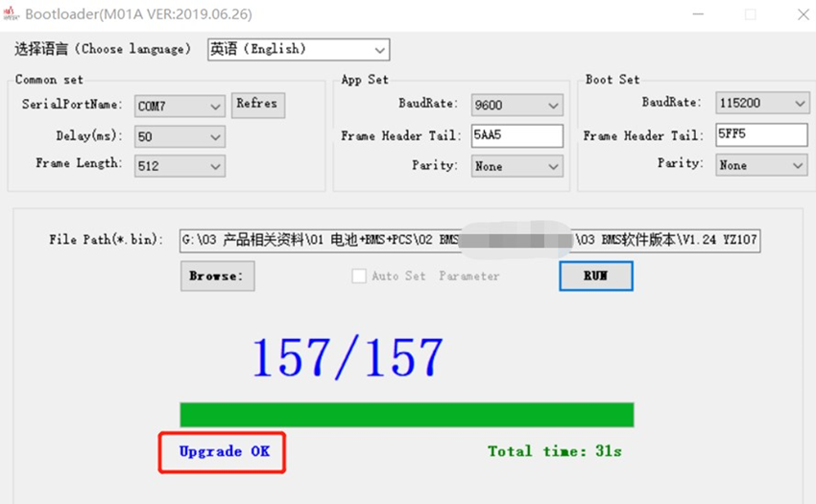Expand the Frame Length 512 dropdown

coord(180,166)
